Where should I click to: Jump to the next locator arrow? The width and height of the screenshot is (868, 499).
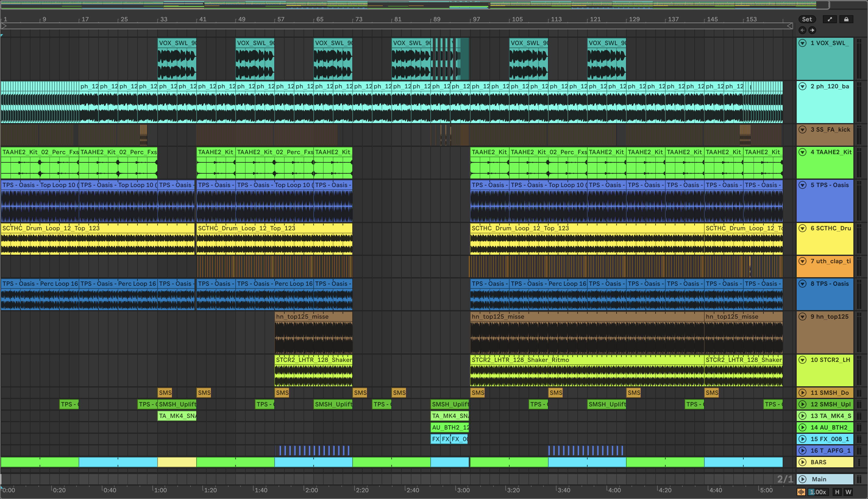812,30
